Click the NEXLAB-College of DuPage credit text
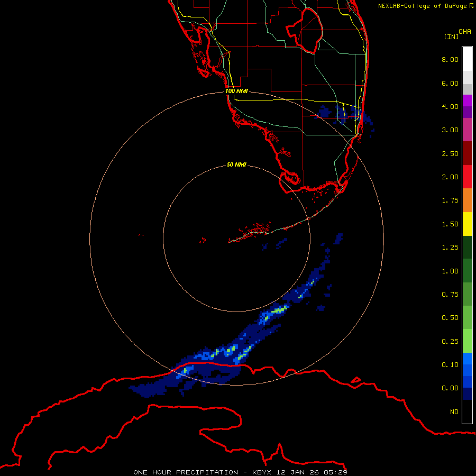This screenshot has height=476, width=476. coord(423,6)
